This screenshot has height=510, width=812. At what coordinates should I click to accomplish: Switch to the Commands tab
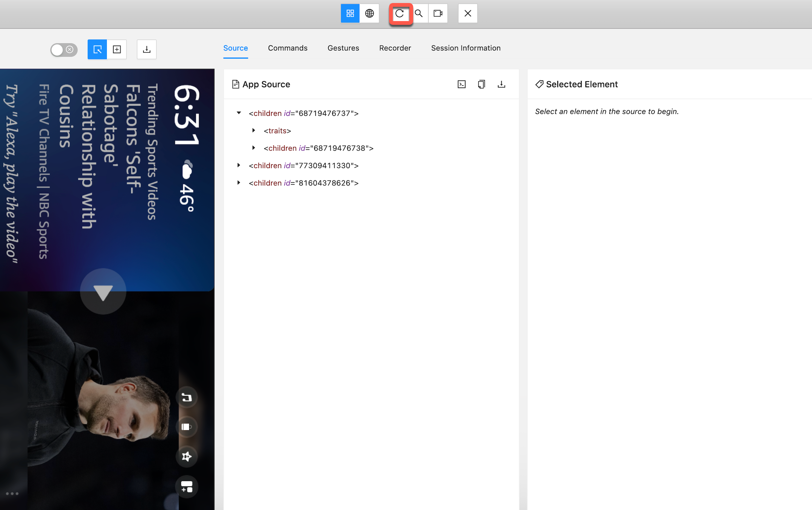[x=287, y=48]
